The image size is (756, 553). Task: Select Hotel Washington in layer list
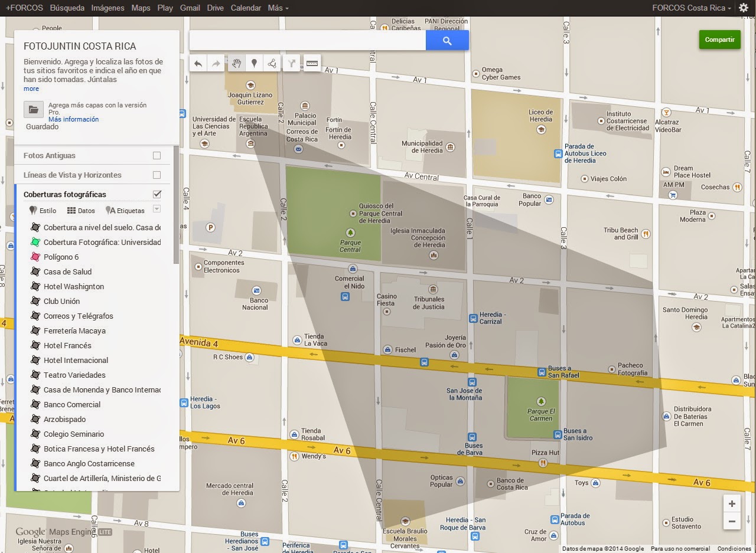click(74, 286)
